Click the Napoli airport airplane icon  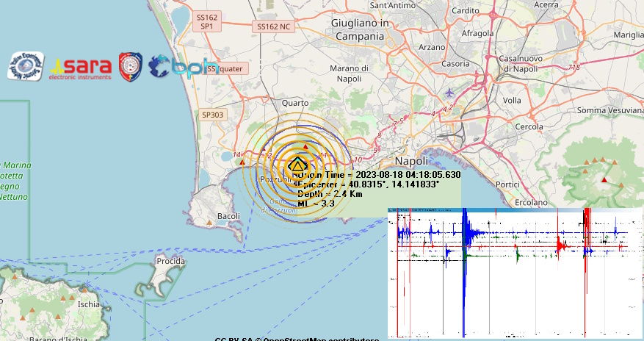(x=449, y=93)
